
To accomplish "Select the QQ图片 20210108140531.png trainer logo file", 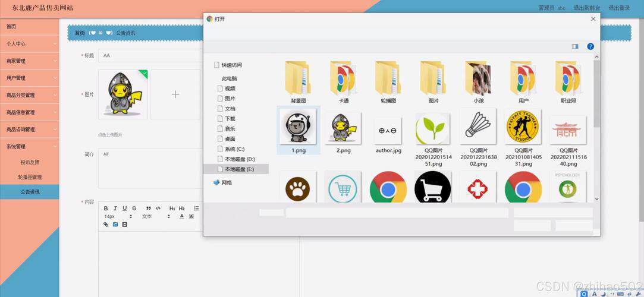I will pos(523,137).
